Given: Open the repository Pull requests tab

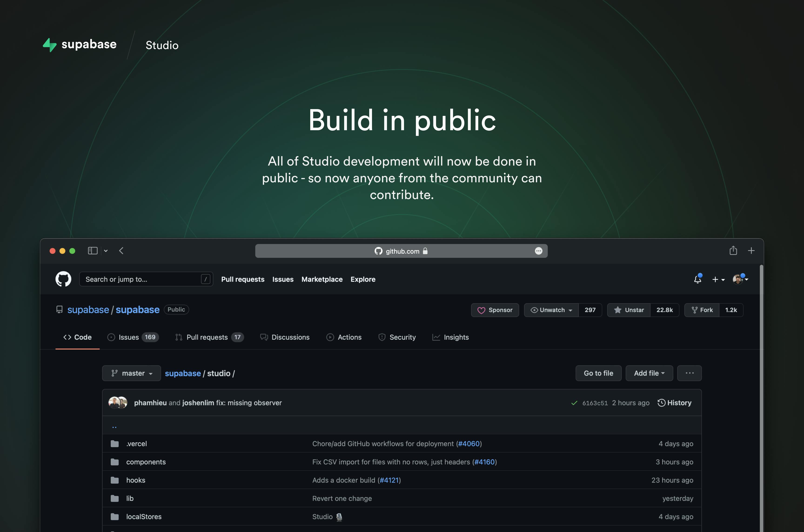Looking at the screenshot, I should pyautogui.click(x=209, y=337).
